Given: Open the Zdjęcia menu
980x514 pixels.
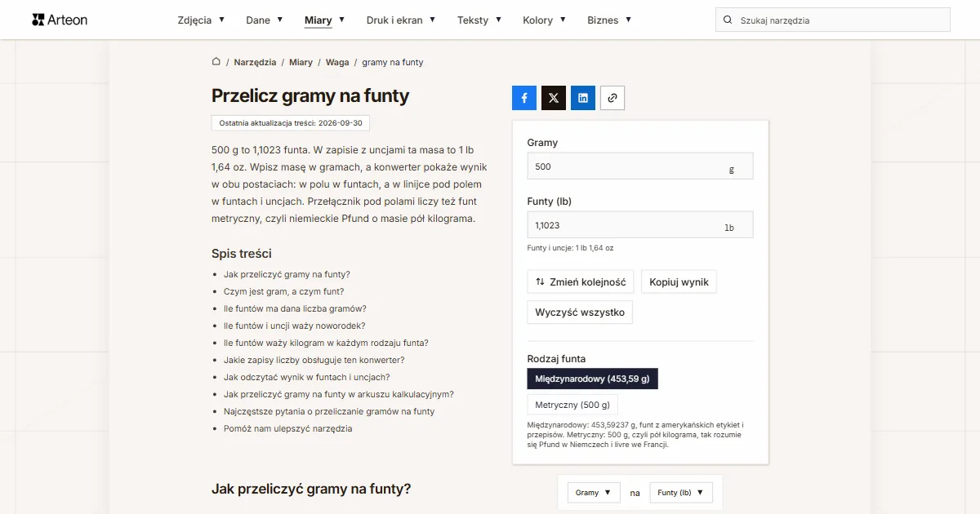Looking at the screenshot, I should point(201,20).
